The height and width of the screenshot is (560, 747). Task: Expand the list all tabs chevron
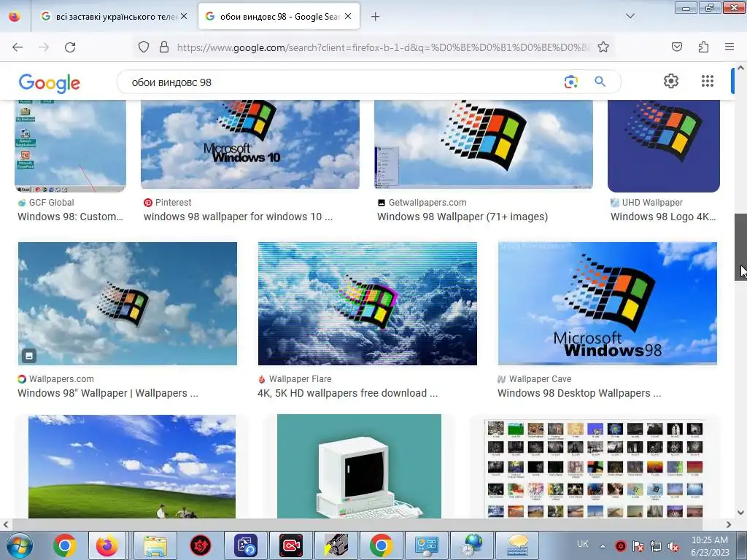(630, 16)
